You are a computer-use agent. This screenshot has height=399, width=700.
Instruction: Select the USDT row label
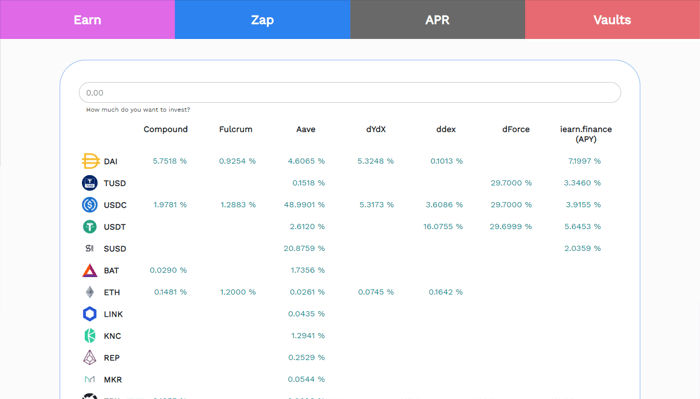(115, 227)
